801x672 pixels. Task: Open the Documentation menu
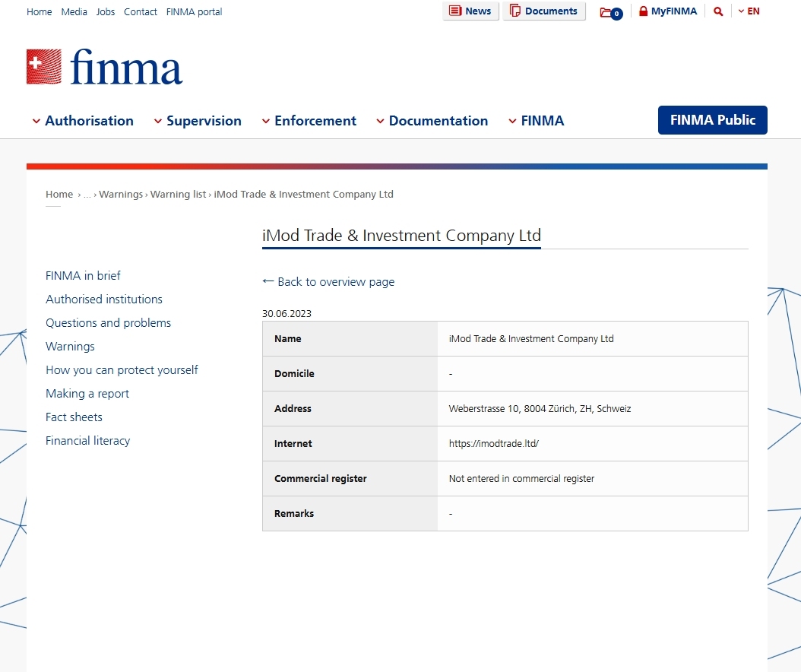point(432,121)
